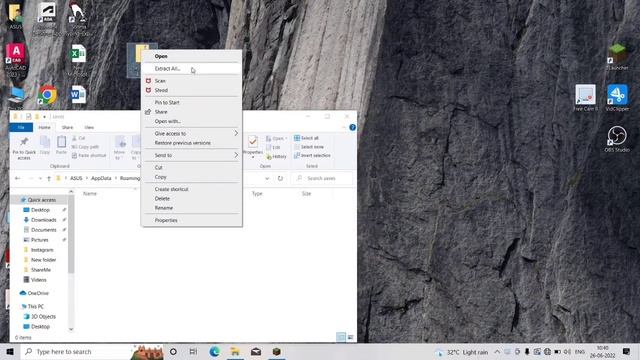Open Minecraft block icon in taskbar
The height and width of the screenshot is (360, 640).
pyautogui.click(x=276, y=351)
